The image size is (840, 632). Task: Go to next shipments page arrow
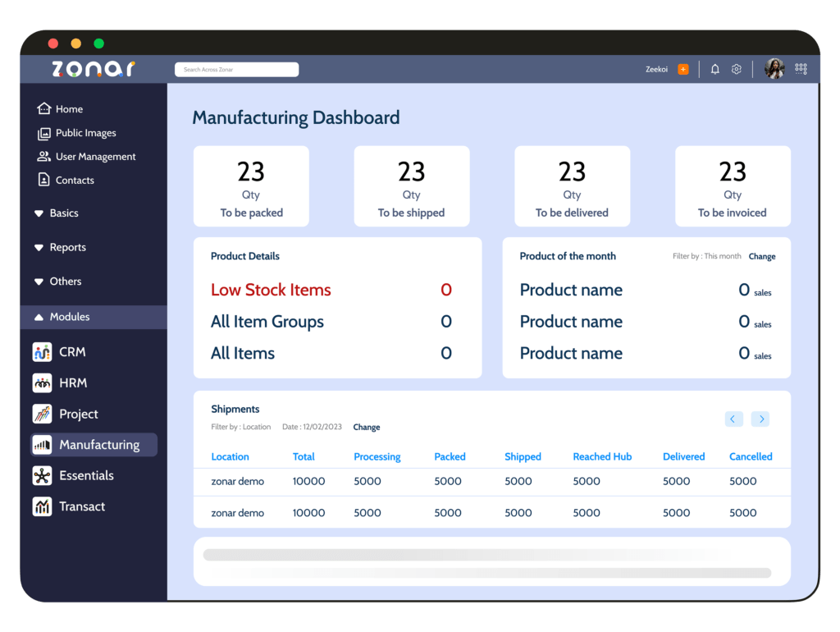point(760,419)
